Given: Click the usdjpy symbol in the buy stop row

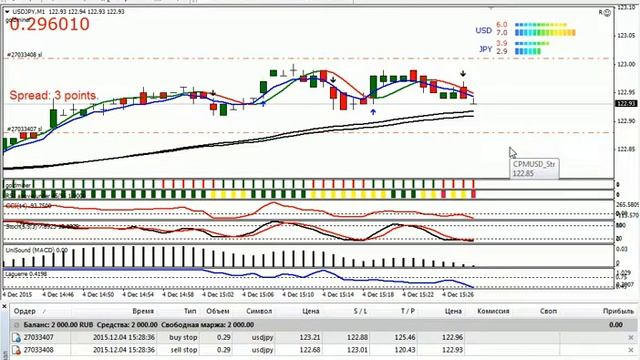Looking at the screenshot, I should click(262, 338).
